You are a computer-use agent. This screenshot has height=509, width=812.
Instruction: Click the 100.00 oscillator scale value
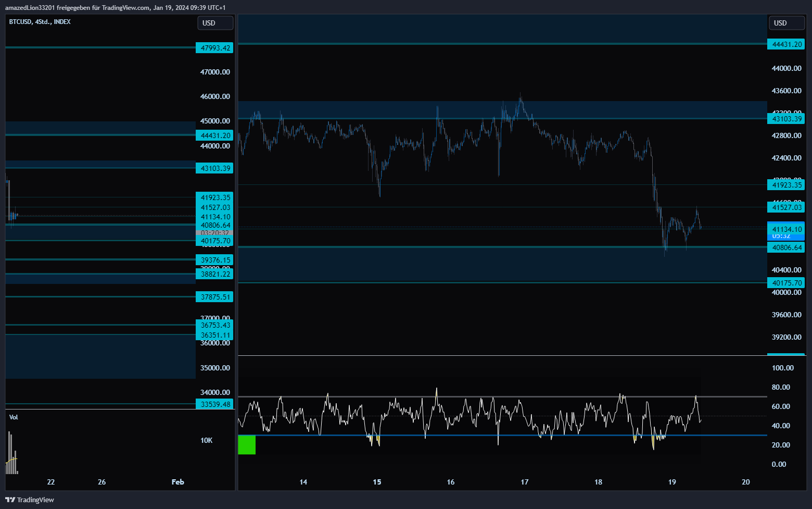[x=783, y=368]
